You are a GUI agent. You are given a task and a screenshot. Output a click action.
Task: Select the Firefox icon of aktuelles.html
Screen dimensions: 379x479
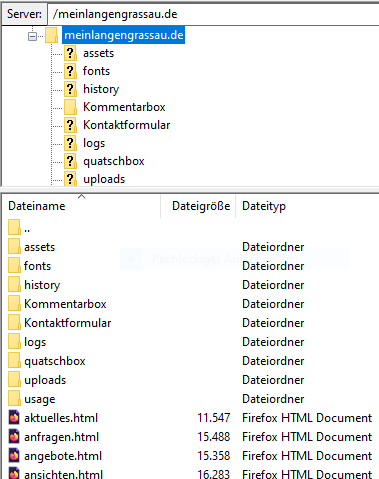14,418
